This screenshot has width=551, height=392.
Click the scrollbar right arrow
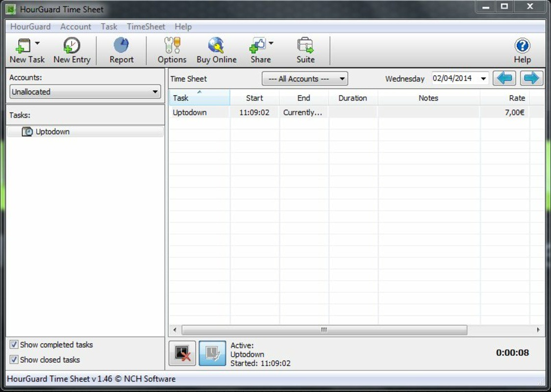538,330
